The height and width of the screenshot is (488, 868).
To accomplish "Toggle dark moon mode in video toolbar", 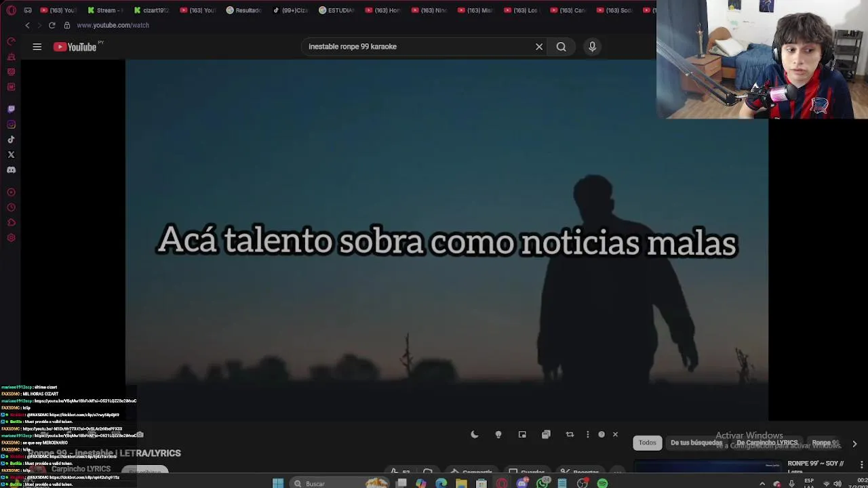I will tap(475, 434).
